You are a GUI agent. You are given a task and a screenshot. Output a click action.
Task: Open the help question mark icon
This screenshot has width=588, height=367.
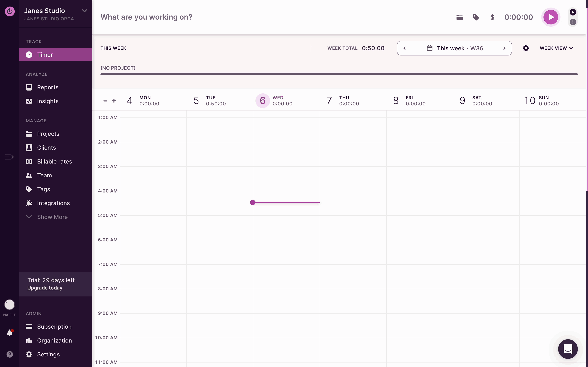tap(9, 354)
